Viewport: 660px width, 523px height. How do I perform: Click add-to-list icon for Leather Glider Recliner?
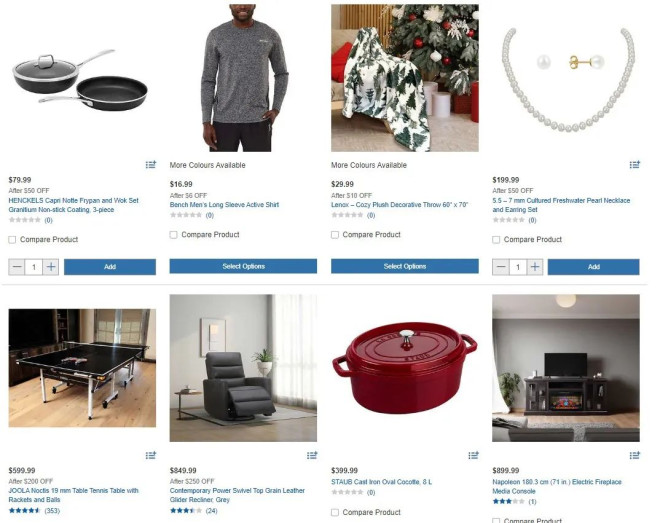[312, 455]
